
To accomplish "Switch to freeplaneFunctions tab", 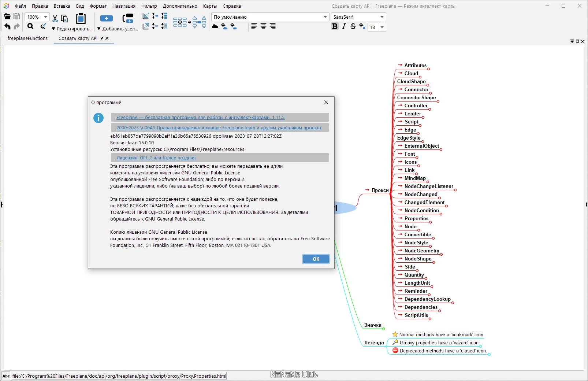I will pyautogui.click(x=27, y=38).
